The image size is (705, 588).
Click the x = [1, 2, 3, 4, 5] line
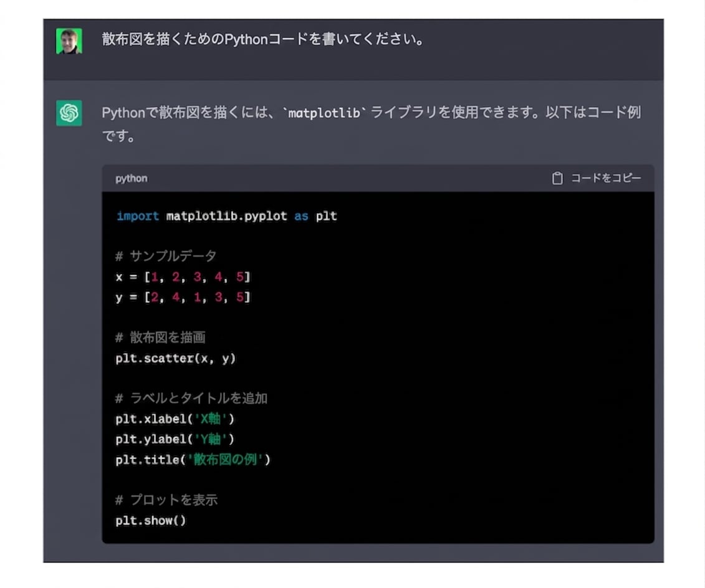point(183,277)
